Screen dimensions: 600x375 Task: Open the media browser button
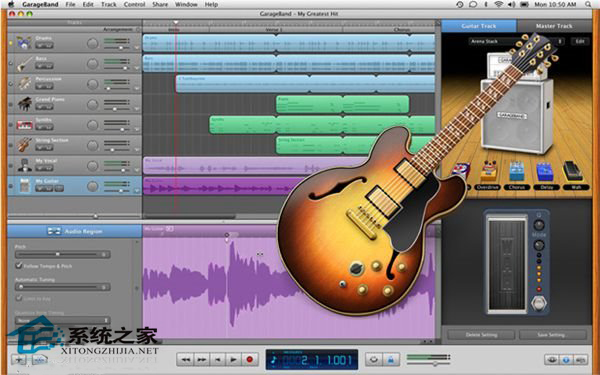(581, 360)
